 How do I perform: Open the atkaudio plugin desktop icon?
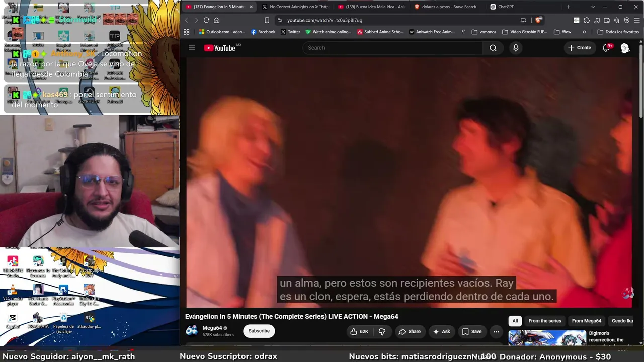click(89, 321)
